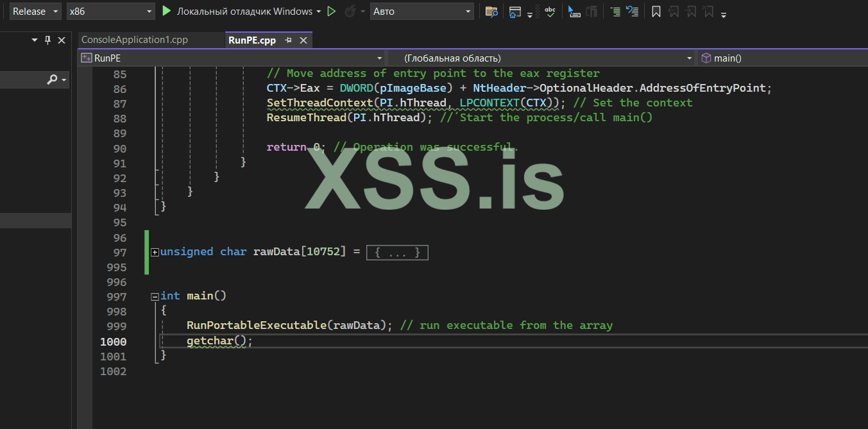
Task: Click the grayed document toolbar icon
Action: 591,11
